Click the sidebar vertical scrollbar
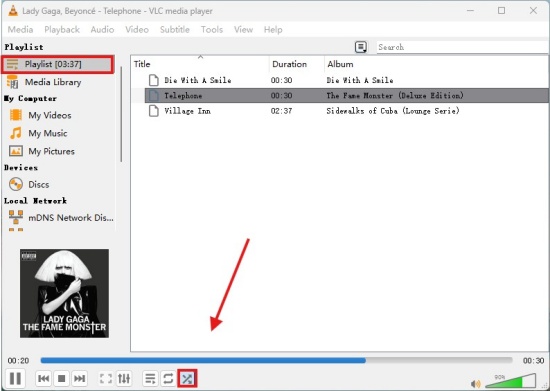This screenshot has height=391, width=550. point(121,114)
